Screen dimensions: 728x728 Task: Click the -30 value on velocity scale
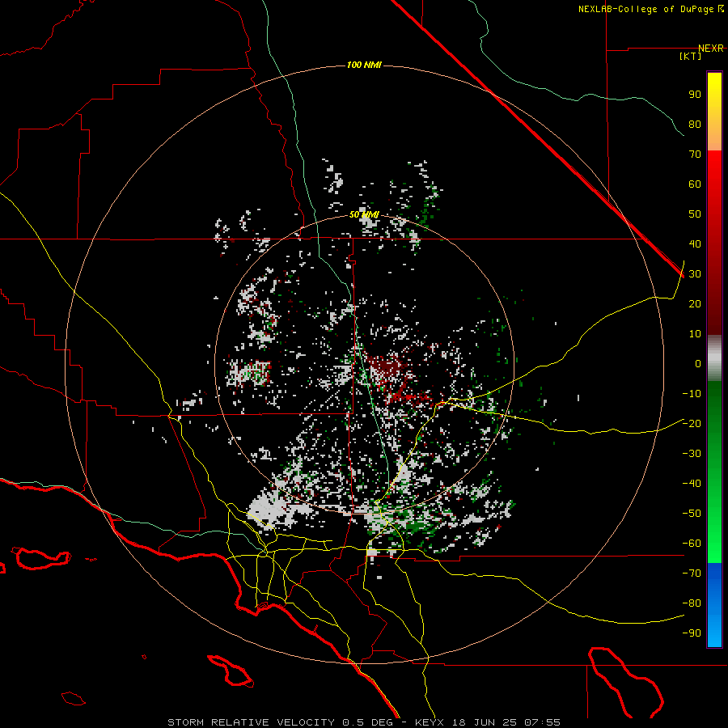pos(692,454)
